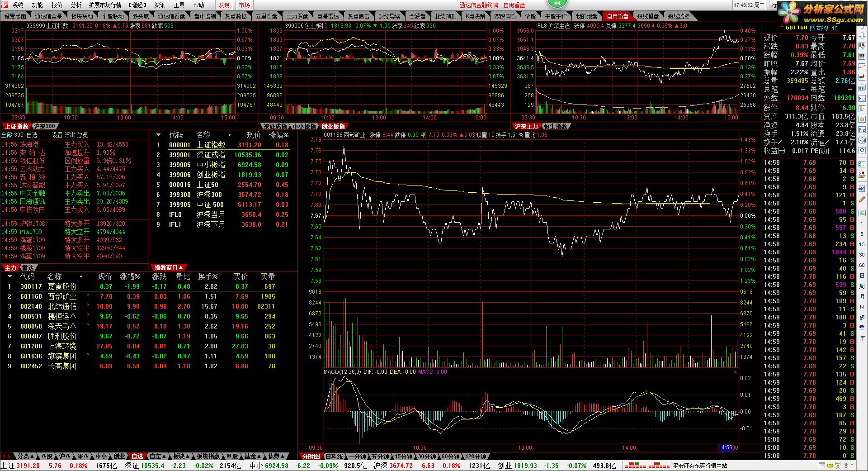The width and height of the screenshot is (868, 471).
Task: Expand the 基金▲ fund tab menu
Action: pyautogui.click(x=252, y=456)
